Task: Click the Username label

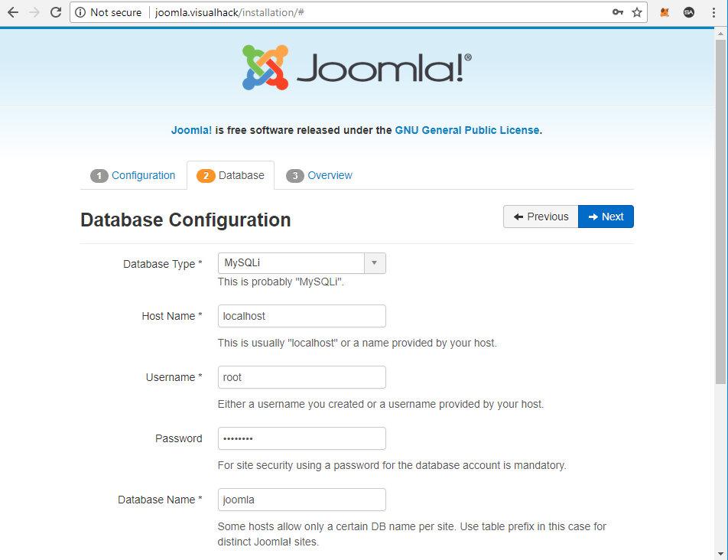Action: (x=174, y=377)
